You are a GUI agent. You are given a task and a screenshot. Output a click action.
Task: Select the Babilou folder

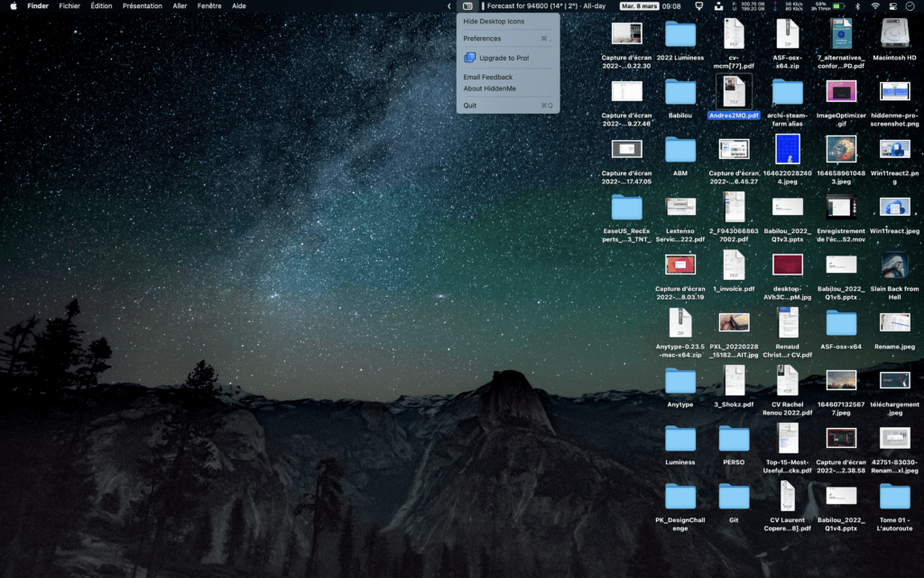click(x=680, y=92)
